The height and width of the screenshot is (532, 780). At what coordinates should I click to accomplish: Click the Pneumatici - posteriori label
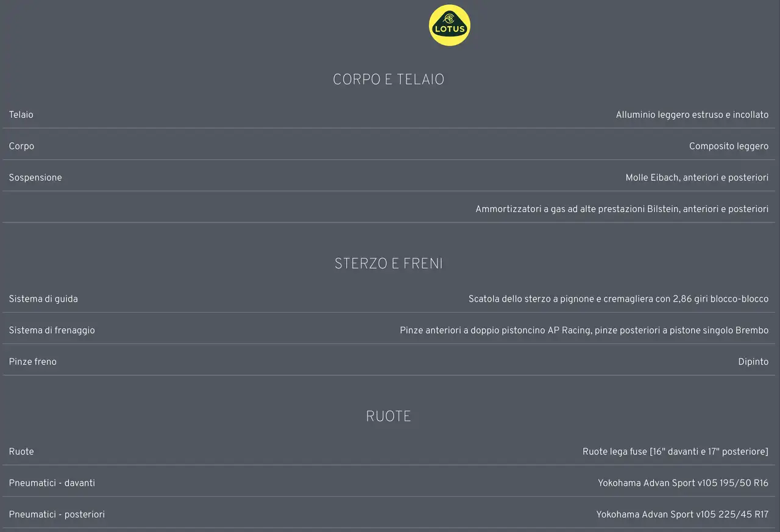pos(57,514)
